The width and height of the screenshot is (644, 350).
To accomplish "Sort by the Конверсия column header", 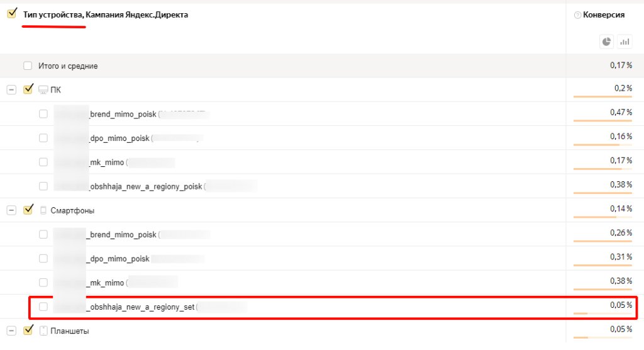I will (603, 15).
